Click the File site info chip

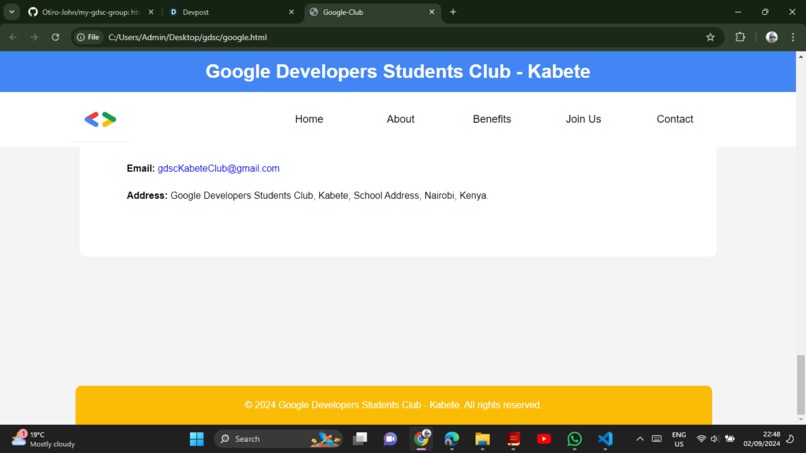[x=88, y=37]
